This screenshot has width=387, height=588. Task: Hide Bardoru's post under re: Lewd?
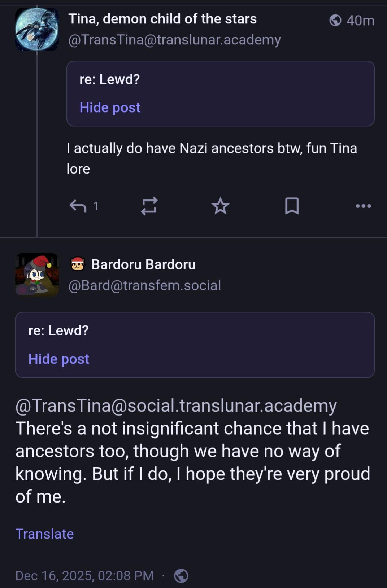pyautogui.click(x=58, y=359)
